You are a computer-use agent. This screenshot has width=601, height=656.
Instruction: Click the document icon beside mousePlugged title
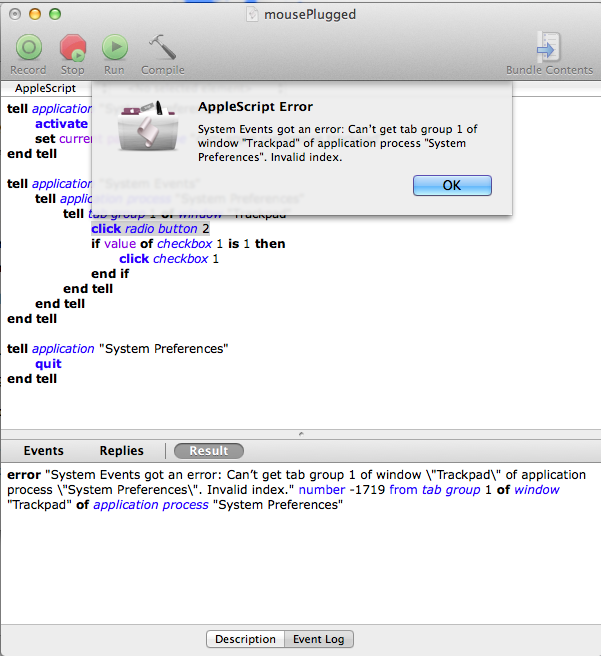pyautogui.click(x=252, y=15)
